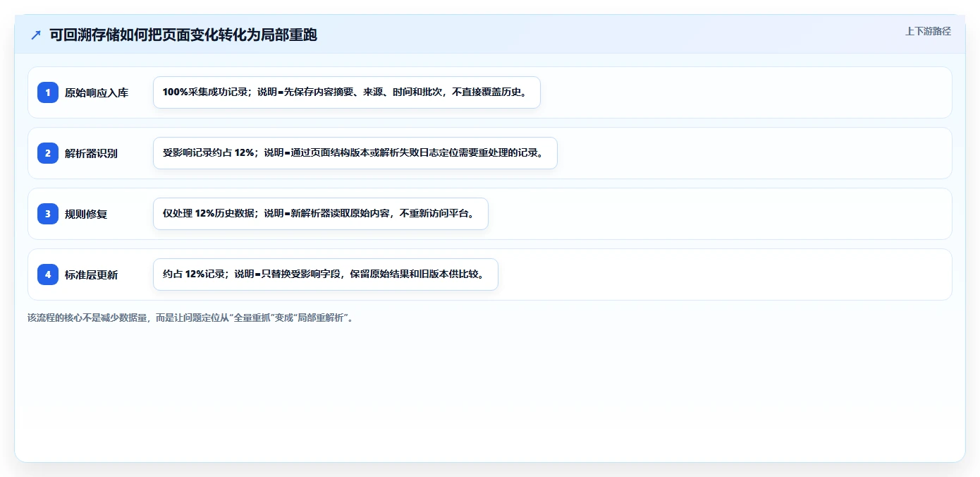
Task: Click the 上下游路径 label
Action: click(928, 31)
